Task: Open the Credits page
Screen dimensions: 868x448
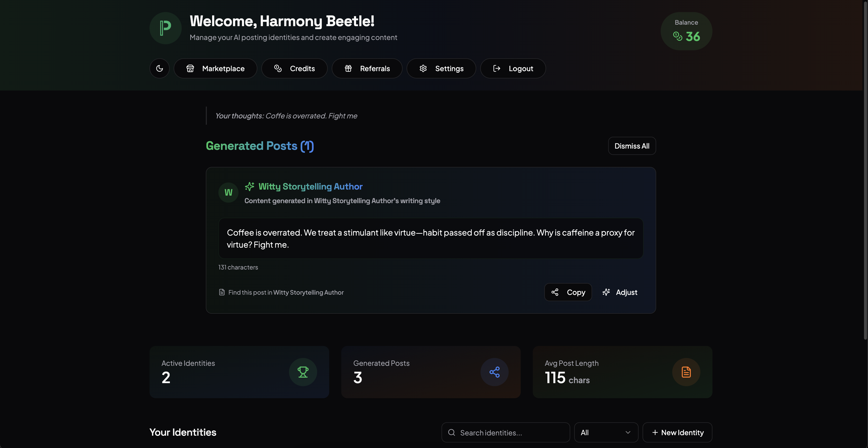Action: [294, 68]
